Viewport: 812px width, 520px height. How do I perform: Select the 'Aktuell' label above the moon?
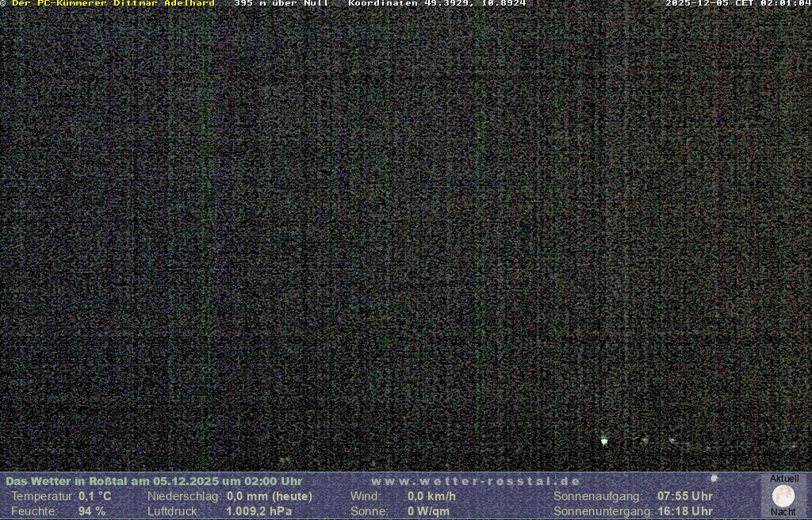tap(783, 479)
